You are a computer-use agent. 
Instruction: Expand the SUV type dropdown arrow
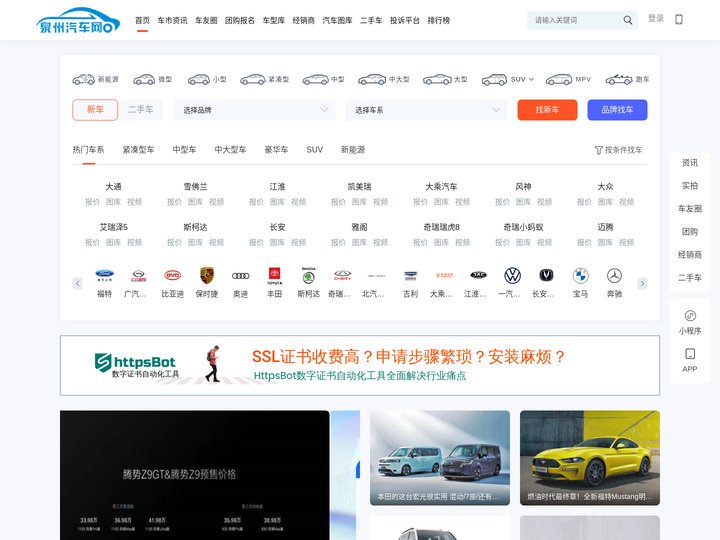[531, 79]
